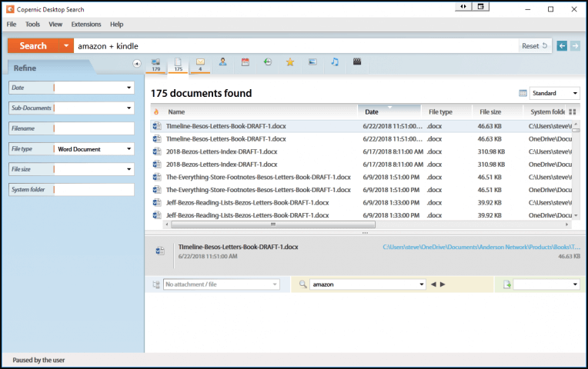Select the All results category icon showing 179
The width and height of the screenshot is (588, 369).
155,65
